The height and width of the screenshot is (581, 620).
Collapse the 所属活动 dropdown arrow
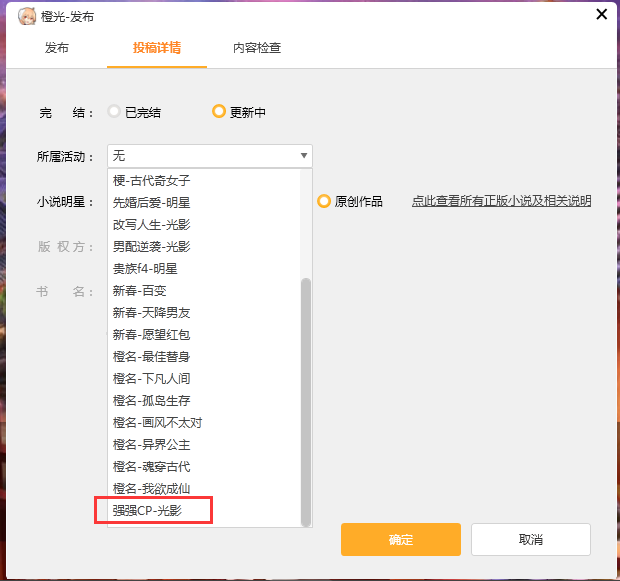pyautogui.click(x=303, y=156)
